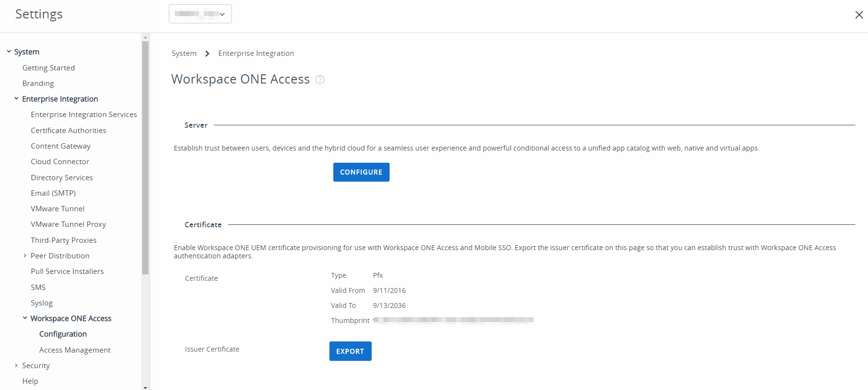Go to Certificate Authorities settings

(68, 131)
